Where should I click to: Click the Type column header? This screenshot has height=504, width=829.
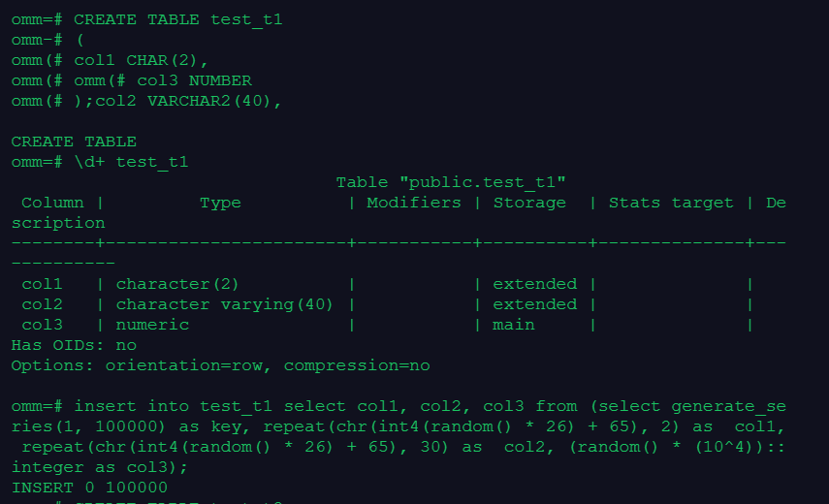(x=220, y=203)
